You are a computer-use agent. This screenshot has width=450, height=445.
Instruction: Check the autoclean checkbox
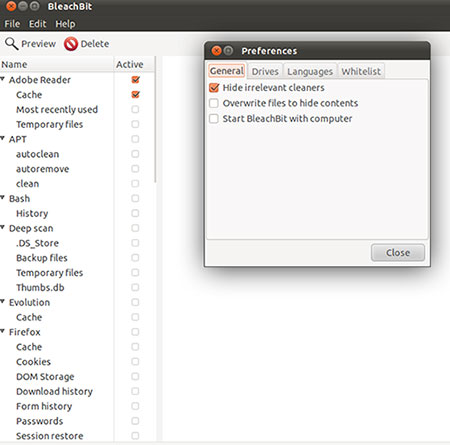click(x=135, y=154)
